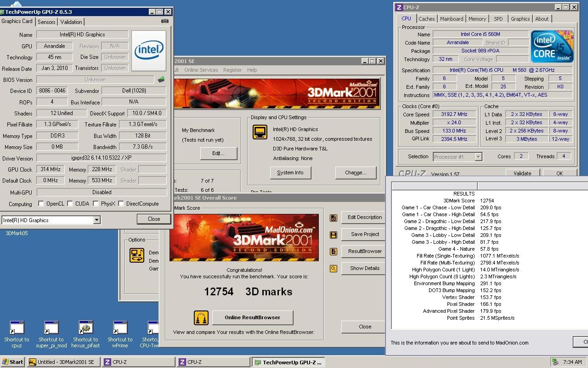The width and height of the screenshot is (588, 368).
Task: Click the Change... display settings button
Action: coord(356,173)
